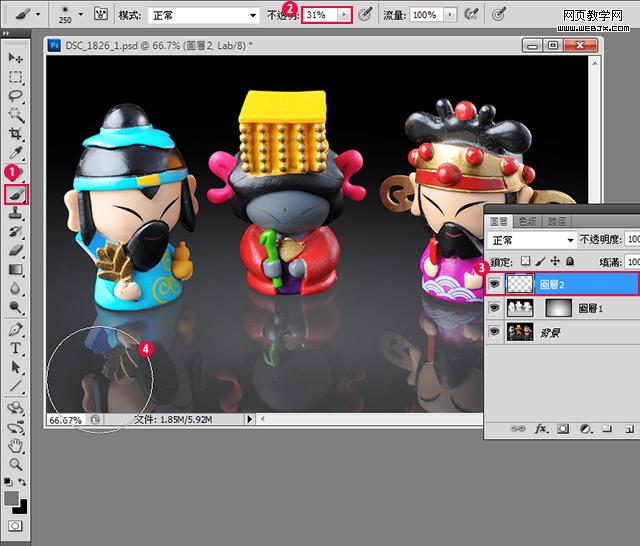Image resolution: width=640 pixels, height=546 pixels.
Task: Toggle tablet pressure controls size
Action: pyautogui.click(x=498, y=15)
